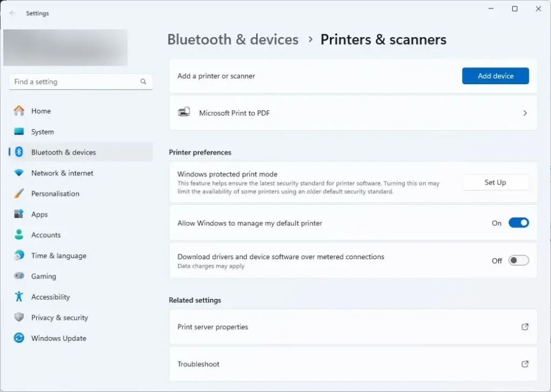Go to Time & language settings

58,256
